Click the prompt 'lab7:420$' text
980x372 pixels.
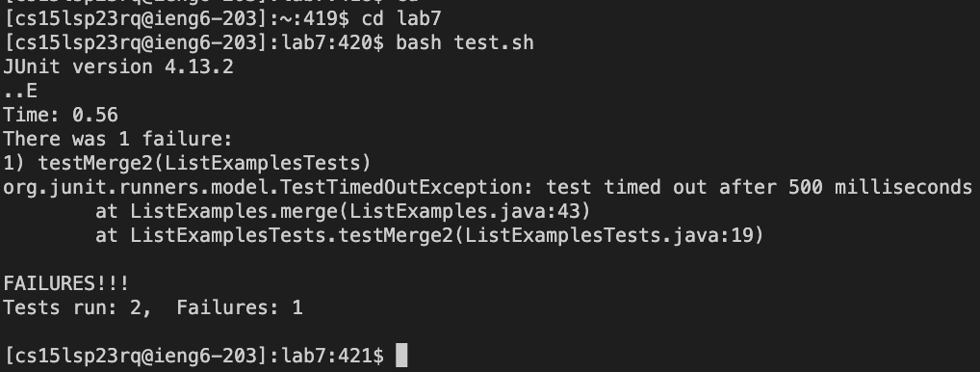pos(333,42)
